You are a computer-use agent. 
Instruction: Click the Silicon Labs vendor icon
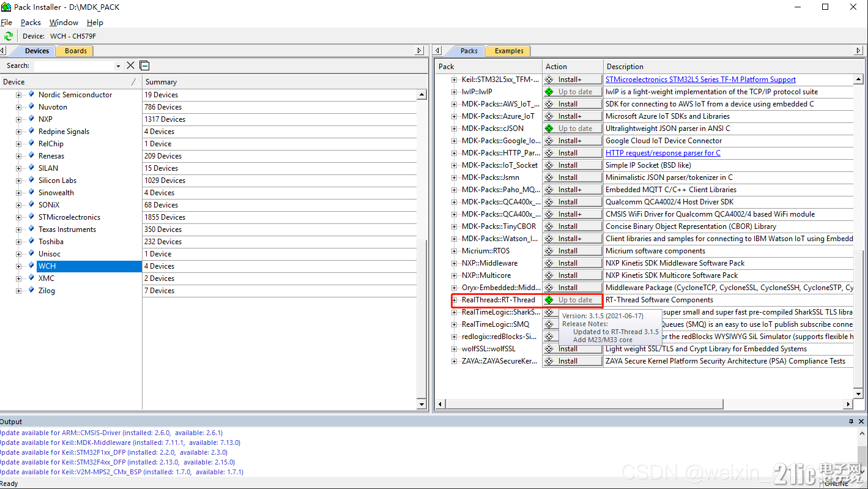[x=31, y=180]
